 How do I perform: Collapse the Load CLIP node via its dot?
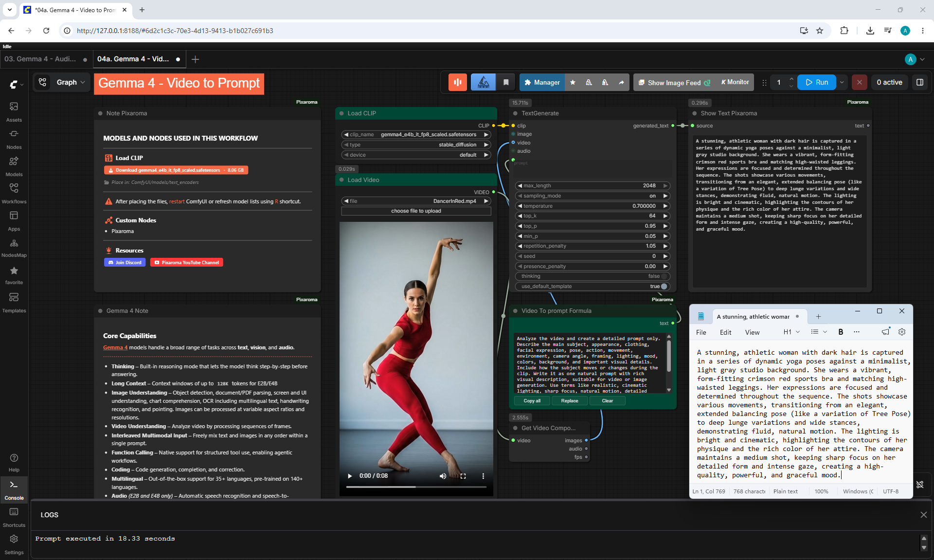tap(341, 113)
